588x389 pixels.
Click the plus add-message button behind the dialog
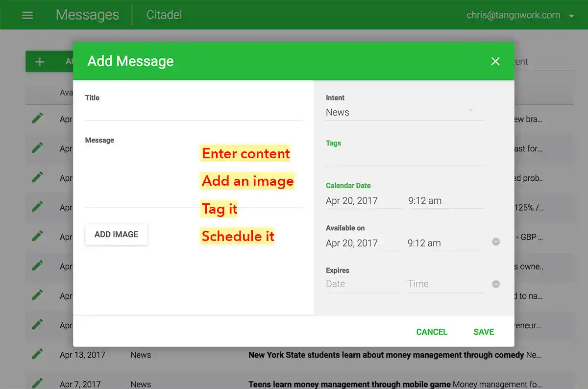tap(49, 62)
